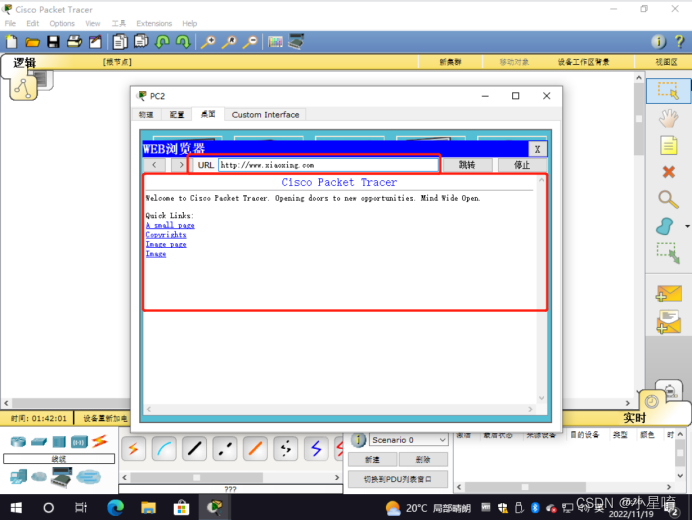This screenshot has width=692, height=520.
Task: Select the Inspect magnifier tool
Action: (668, 199)
